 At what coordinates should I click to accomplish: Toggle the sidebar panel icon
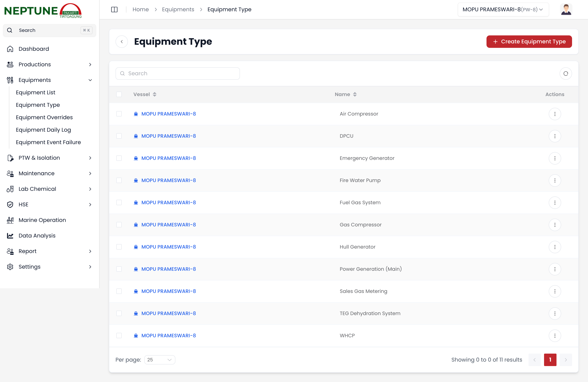coord(114,9)
